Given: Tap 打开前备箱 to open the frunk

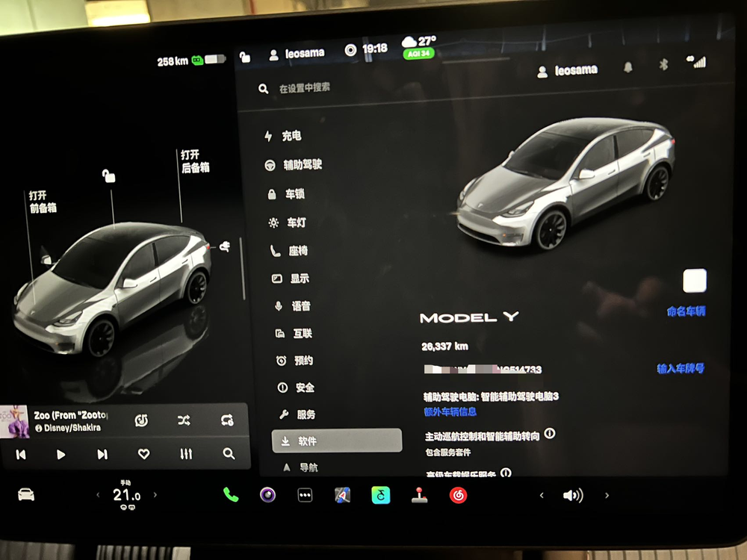Looking at the screenshot, I should pyautogui.click(x=43, y=202).
